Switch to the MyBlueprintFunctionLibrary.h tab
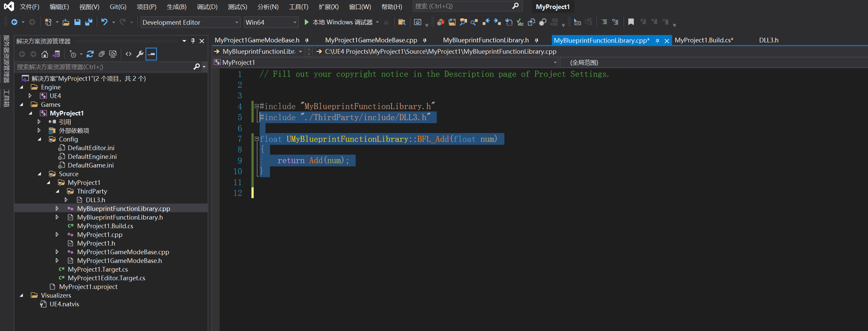Image resolution: width=868 pixels, height=331 pixels. tap(485, 40)
